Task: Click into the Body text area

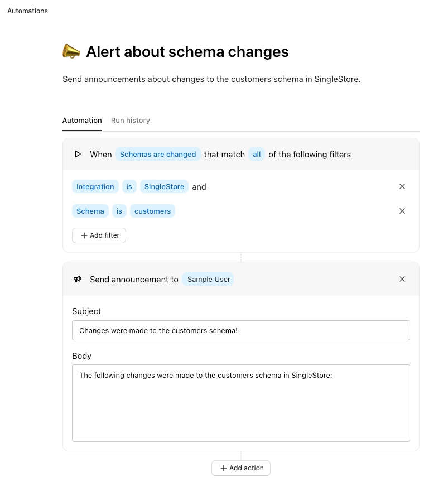Action: (x=241, y=403)
